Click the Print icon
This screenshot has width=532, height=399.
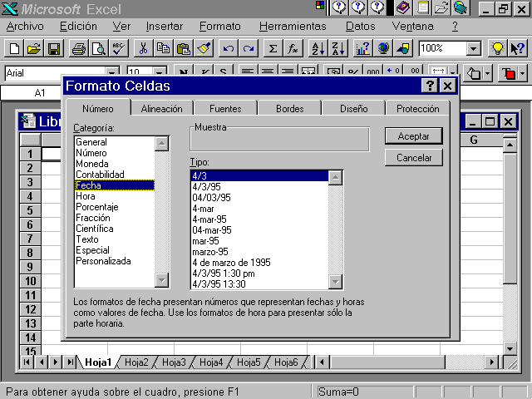(x=79, y=48)
